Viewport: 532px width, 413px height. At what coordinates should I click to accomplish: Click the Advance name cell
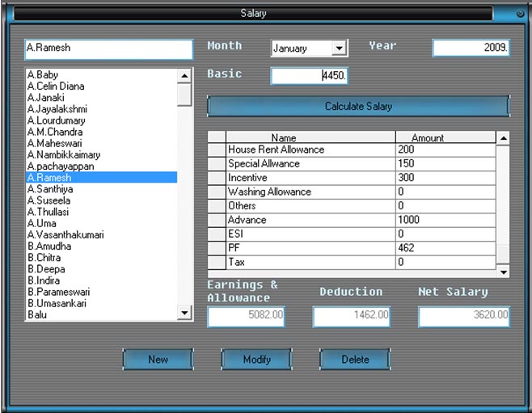click(x=310, y=220)
